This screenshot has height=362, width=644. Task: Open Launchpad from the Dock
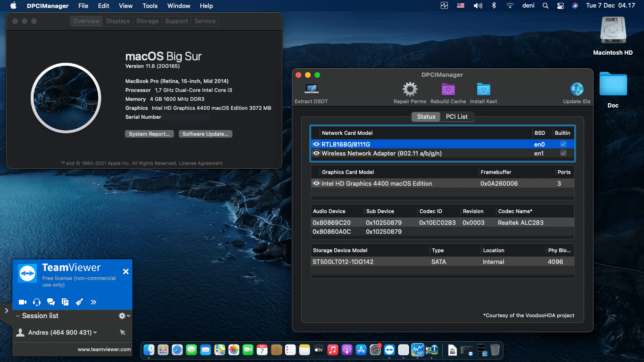(x=163, y=350)
